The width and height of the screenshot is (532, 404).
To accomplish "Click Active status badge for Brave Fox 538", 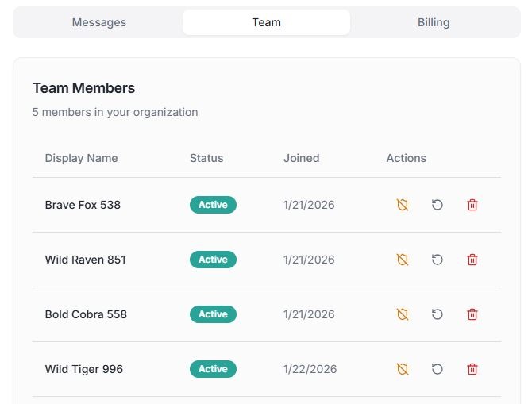I will coord(213,205).
